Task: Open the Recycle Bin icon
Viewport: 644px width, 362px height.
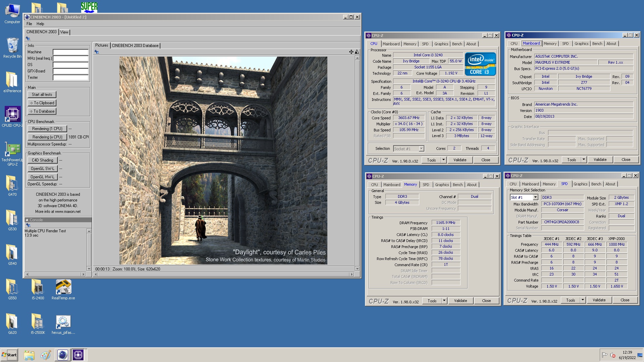Action: click(12, 48)
